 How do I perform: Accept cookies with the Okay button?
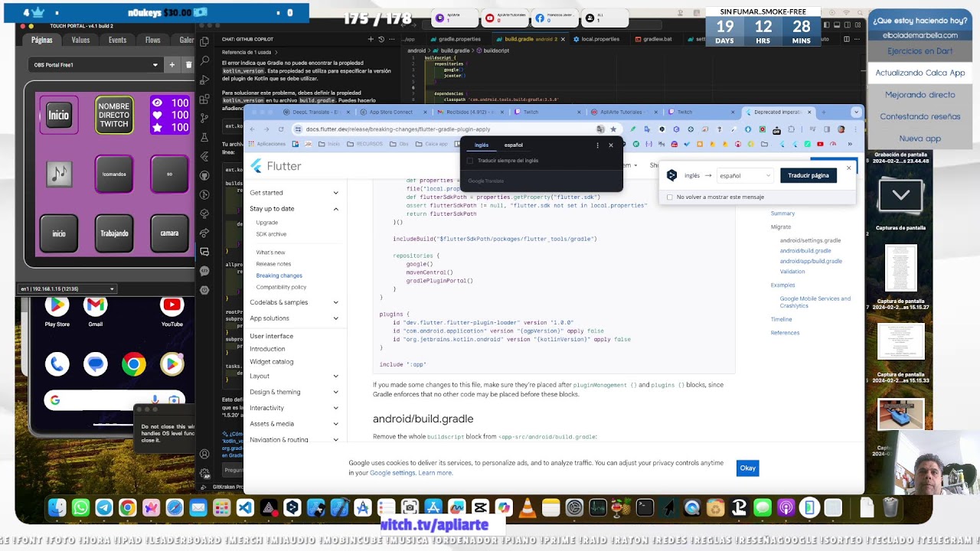[747, 468]
